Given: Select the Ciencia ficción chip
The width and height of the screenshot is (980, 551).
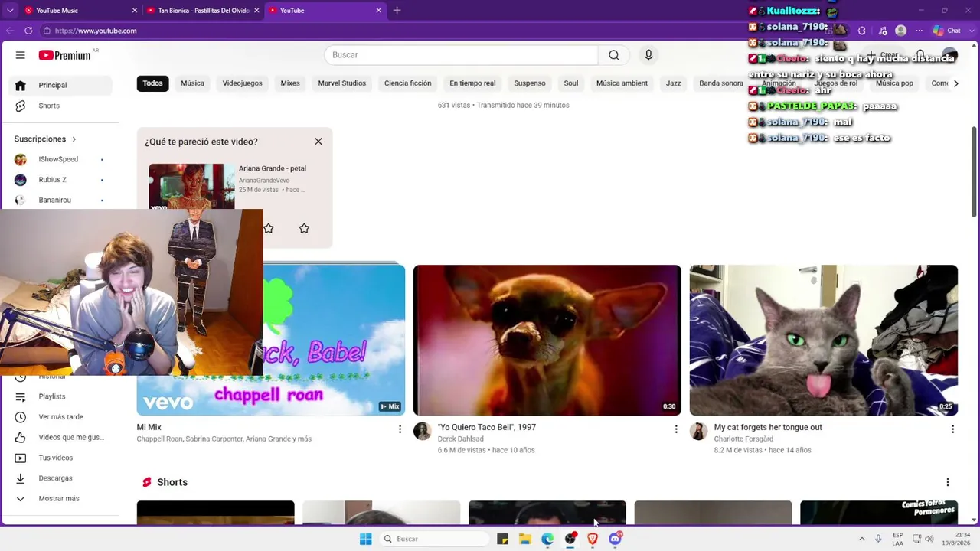Looking at the screenshot, I should 407,83.
